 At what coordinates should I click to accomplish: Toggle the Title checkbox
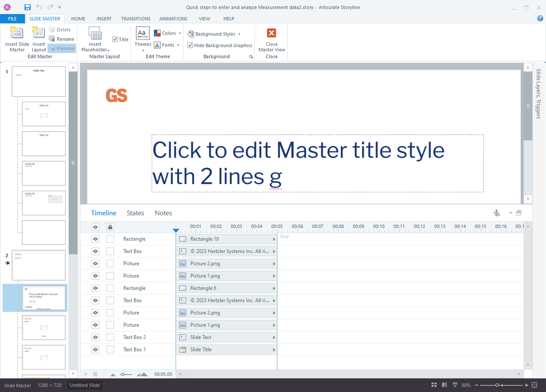[x=115, y=39]
